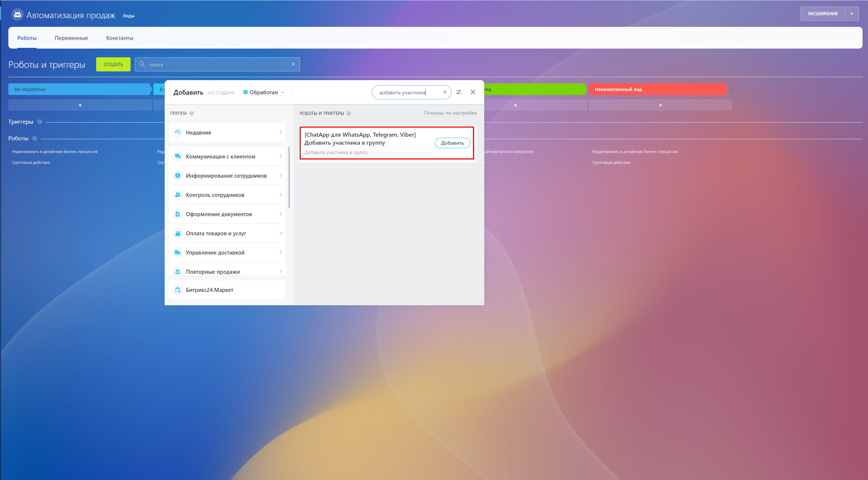Click the Управление доставкой truck icon
868x480 pixels.
point(177,252)
